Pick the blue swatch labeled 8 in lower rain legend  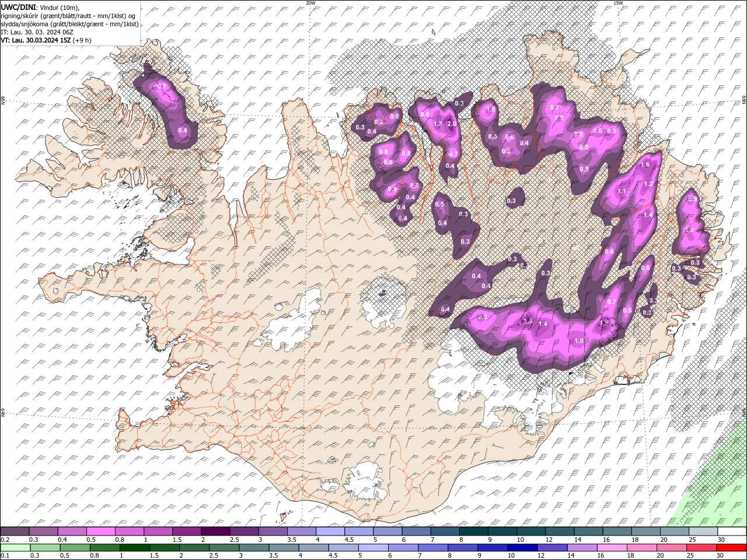click(463, 547)
